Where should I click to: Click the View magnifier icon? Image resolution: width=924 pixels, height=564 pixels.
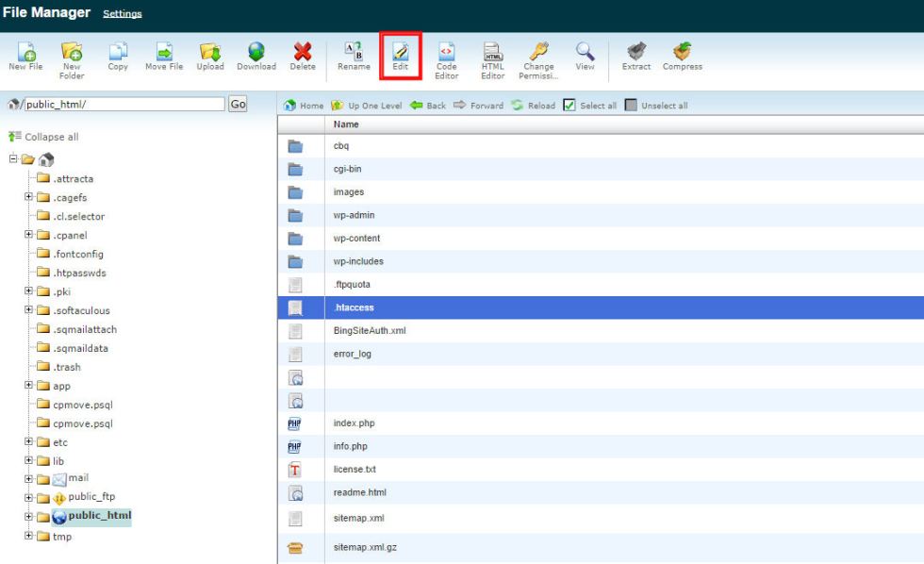pyautogui.click(x=586, y=52)
